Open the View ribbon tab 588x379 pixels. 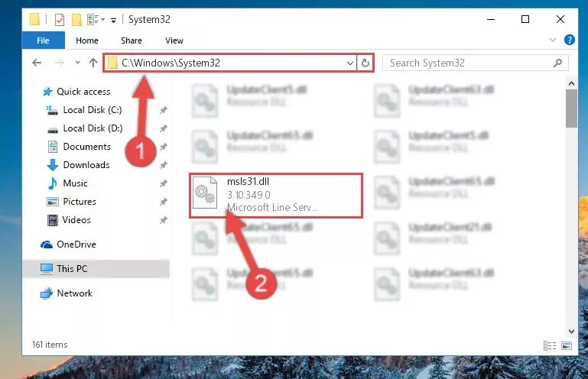(x=174, y=40)
